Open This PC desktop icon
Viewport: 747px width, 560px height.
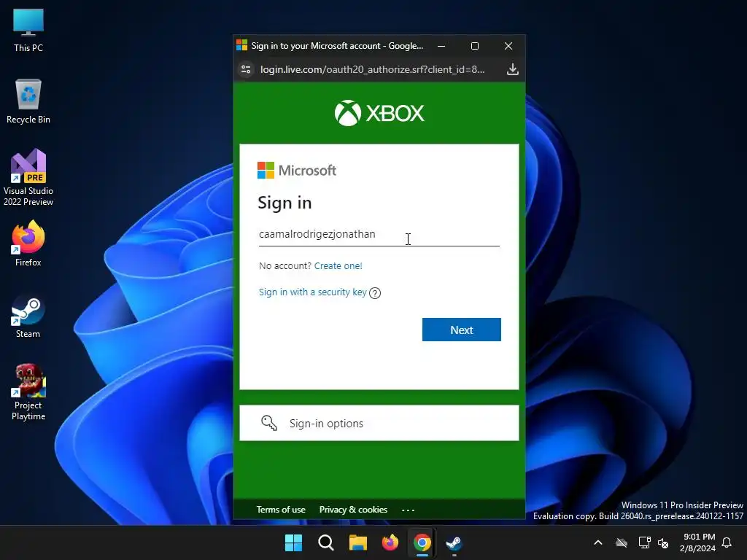tap(28, 31)
